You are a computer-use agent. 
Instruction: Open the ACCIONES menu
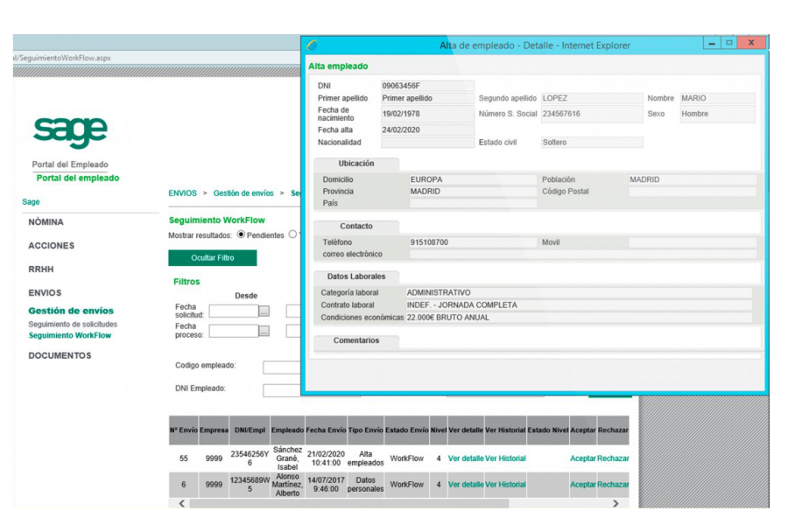tap(52, 246)
